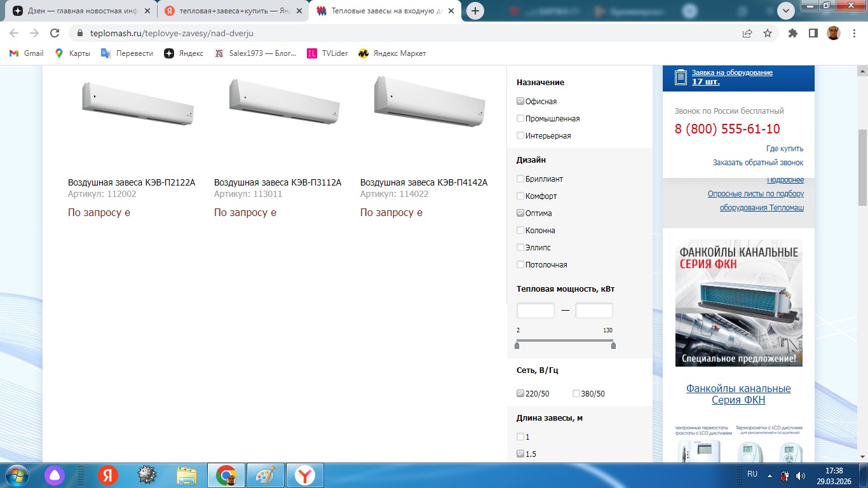Enable the Промышленная checkbox
This screenshot has width=868, height=488.
[x=520, y=118]
